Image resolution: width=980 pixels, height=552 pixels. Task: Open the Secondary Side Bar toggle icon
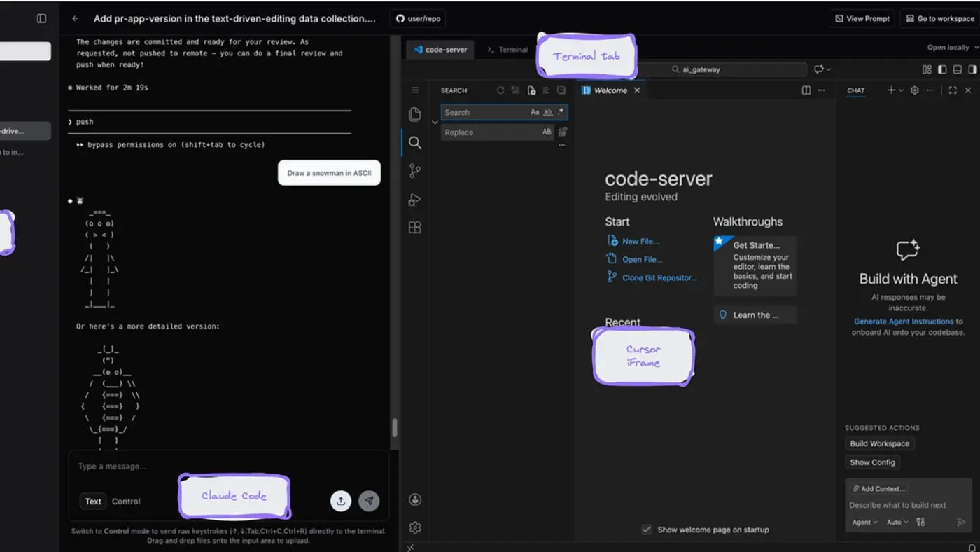[x=972, y=69]
